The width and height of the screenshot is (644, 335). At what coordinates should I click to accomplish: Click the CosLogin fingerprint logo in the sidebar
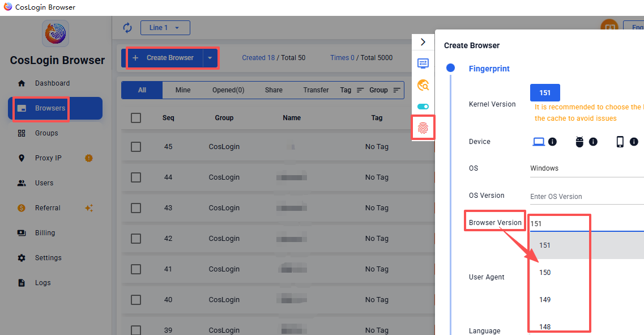pos(56,33)
